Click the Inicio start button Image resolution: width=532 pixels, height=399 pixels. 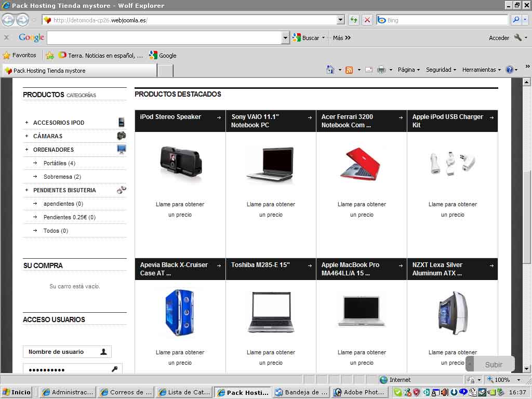tap(16, 392)
